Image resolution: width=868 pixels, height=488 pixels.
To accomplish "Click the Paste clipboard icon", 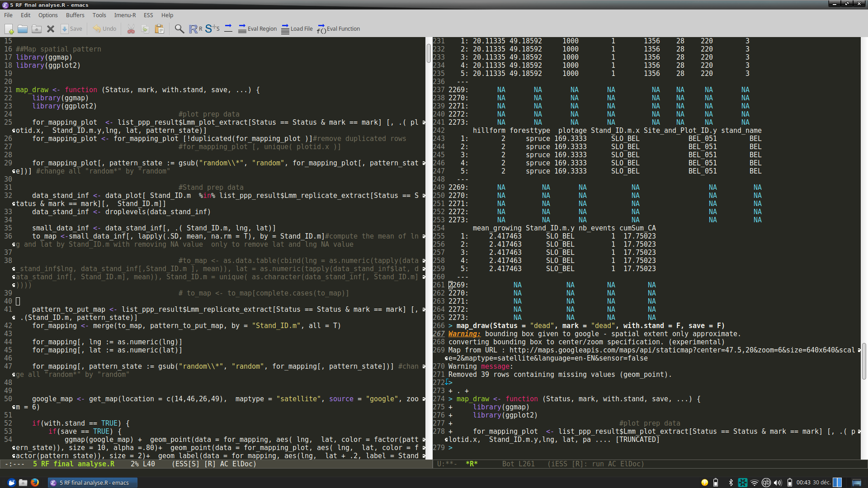I will click(x=159, y=29).
